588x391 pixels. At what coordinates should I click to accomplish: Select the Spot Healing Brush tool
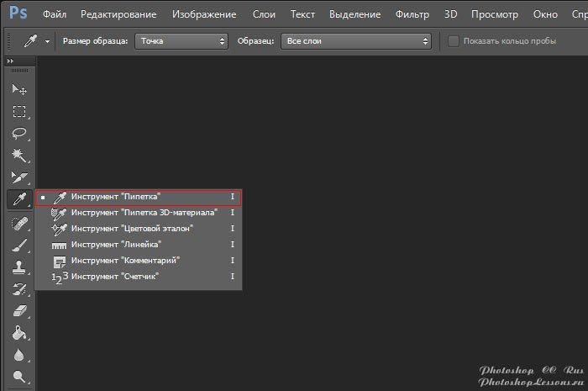coord(18,224)
